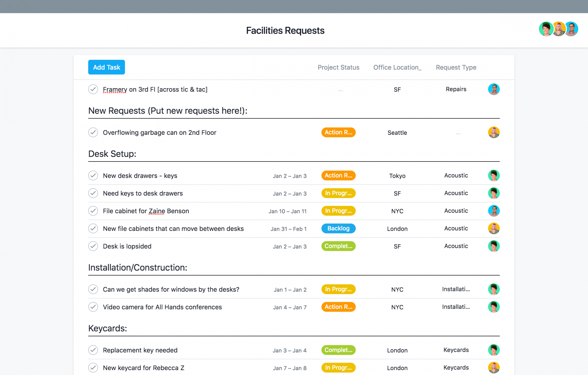Complete the shades for windows task
Image resolution: width=588 pixels, height=375 pixels.
(x=93, y=289)
